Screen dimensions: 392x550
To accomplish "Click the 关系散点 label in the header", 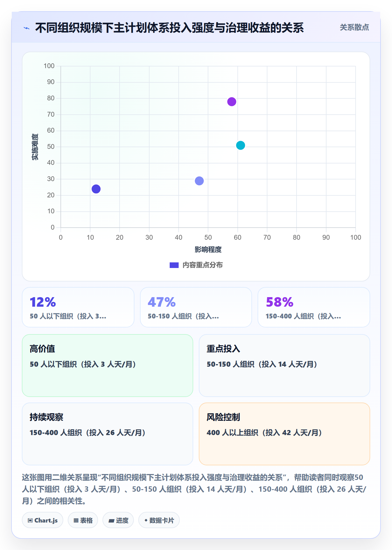I will tap(354, 27).
